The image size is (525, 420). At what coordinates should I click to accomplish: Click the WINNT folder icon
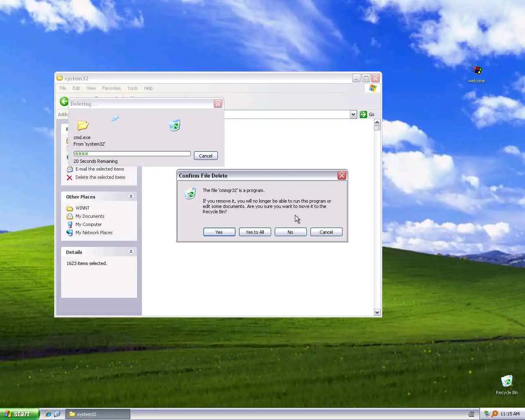coord(70,208)
